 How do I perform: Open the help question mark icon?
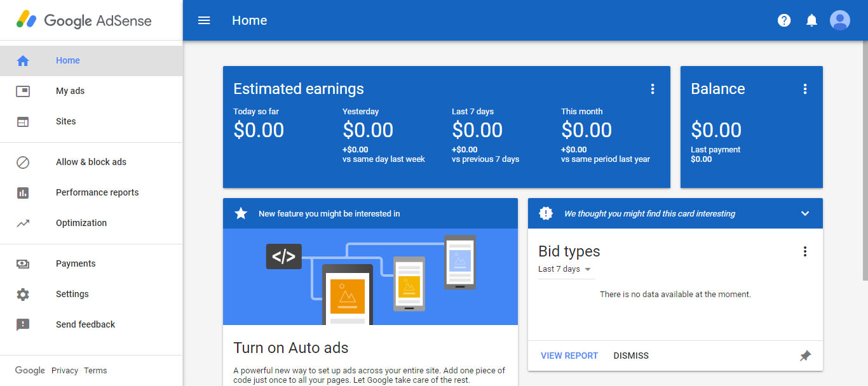784,20
